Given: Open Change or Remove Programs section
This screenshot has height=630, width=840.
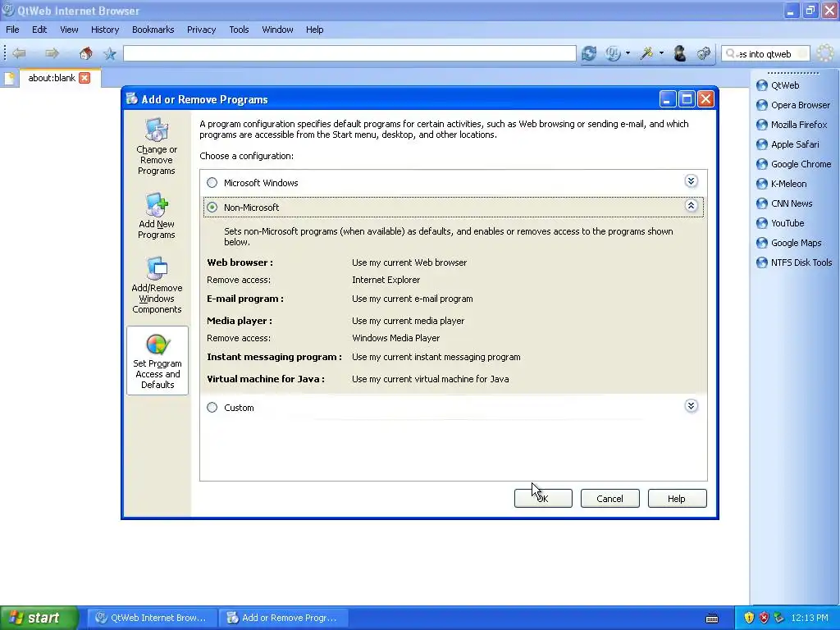Looking at the screenshot, I should (x=157, y=146).
